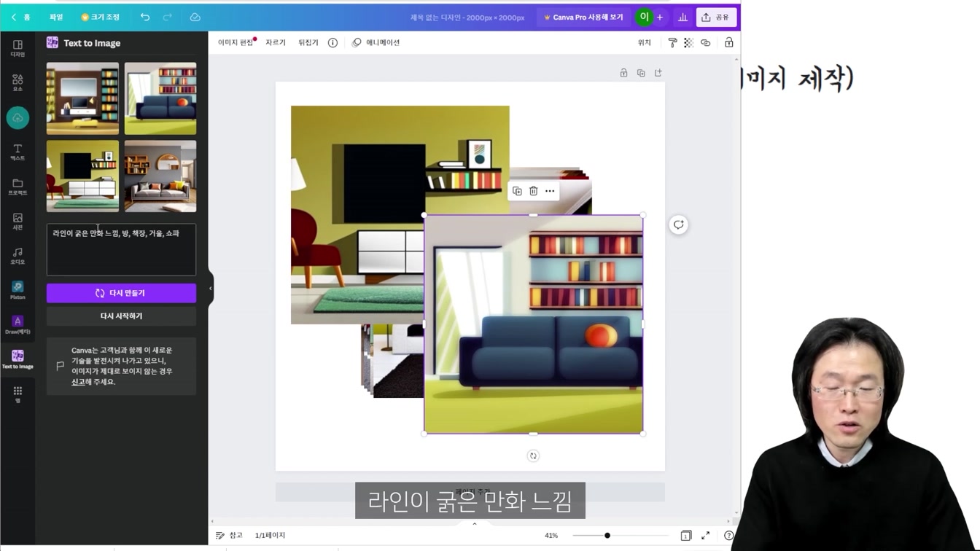Open more options on floating toolbar
The width and height of the screenshot is (980, 551).
550,191
